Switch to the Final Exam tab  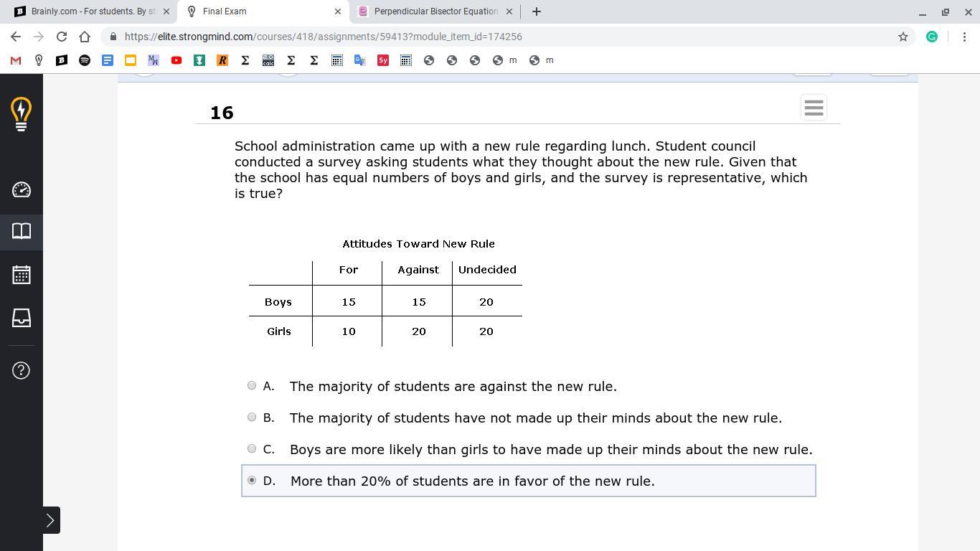(264, 11)
